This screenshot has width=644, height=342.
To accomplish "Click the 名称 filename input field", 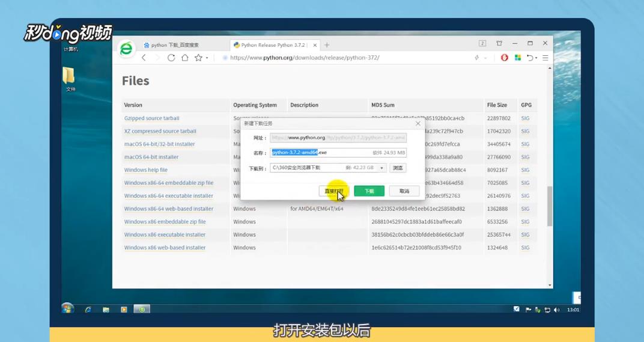I will click(338, 153).
